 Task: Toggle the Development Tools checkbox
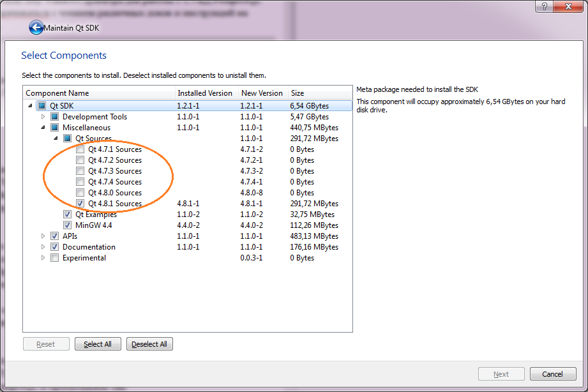[x=55, y=117]
